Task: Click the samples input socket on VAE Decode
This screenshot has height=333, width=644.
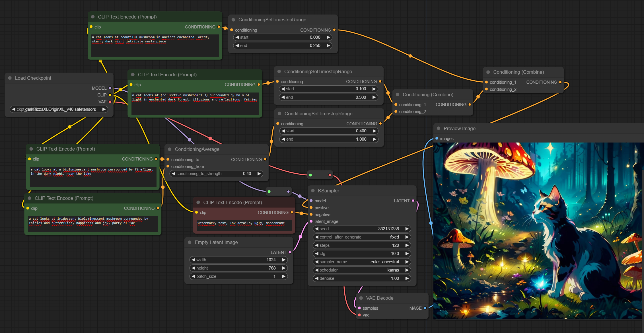Action: pyautogui.click(x=359, y=308)
